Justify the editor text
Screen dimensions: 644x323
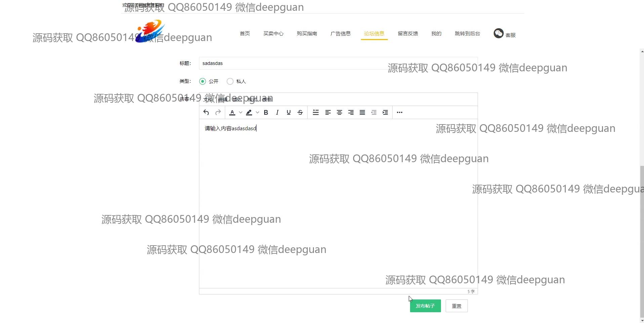362,112
